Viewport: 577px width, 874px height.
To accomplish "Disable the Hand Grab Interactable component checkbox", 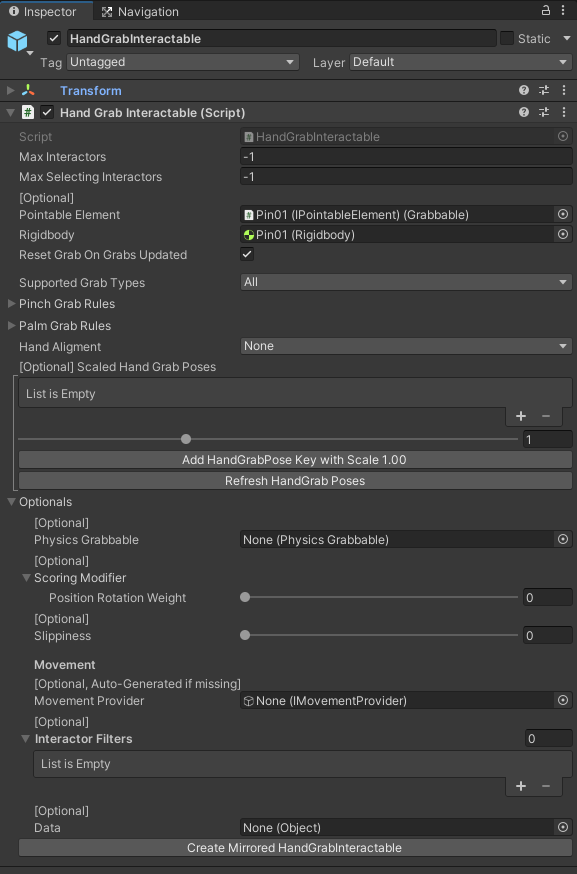I will (47, 113).
